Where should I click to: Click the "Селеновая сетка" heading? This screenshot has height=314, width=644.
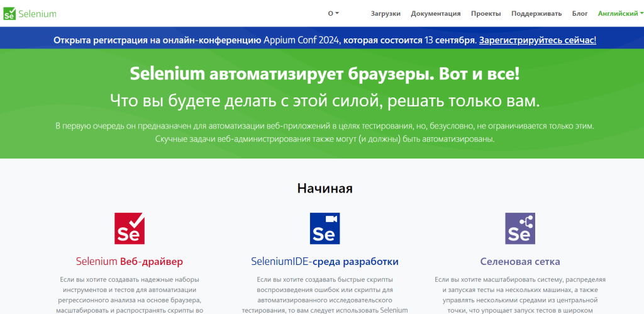tap(520, 261)
